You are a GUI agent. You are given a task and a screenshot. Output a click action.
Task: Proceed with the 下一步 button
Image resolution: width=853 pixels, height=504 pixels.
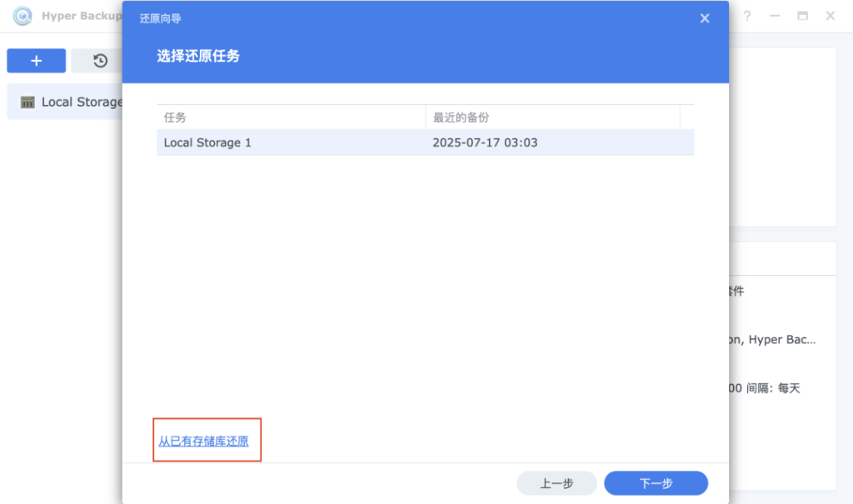(x=656, y=483)
